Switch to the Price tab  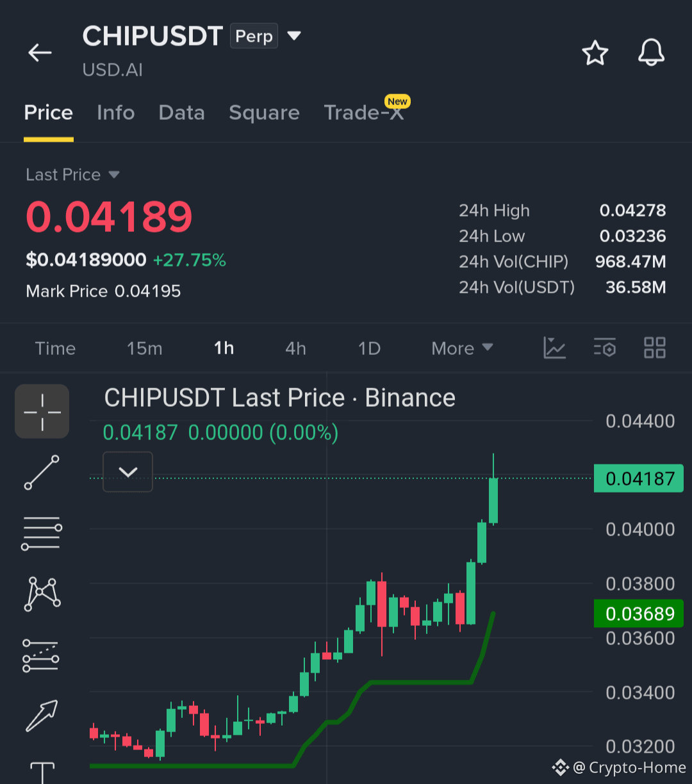tap(49, 113)
